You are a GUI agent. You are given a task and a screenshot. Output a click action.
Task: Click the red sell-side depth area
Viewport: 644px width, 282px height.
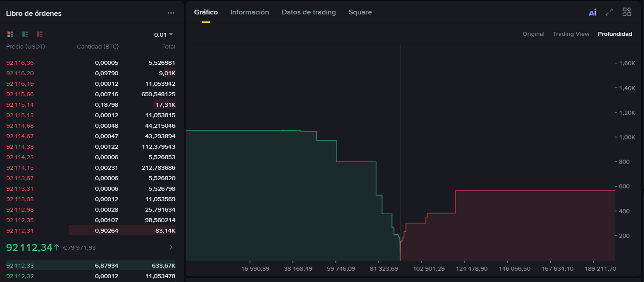coord(525,227)
